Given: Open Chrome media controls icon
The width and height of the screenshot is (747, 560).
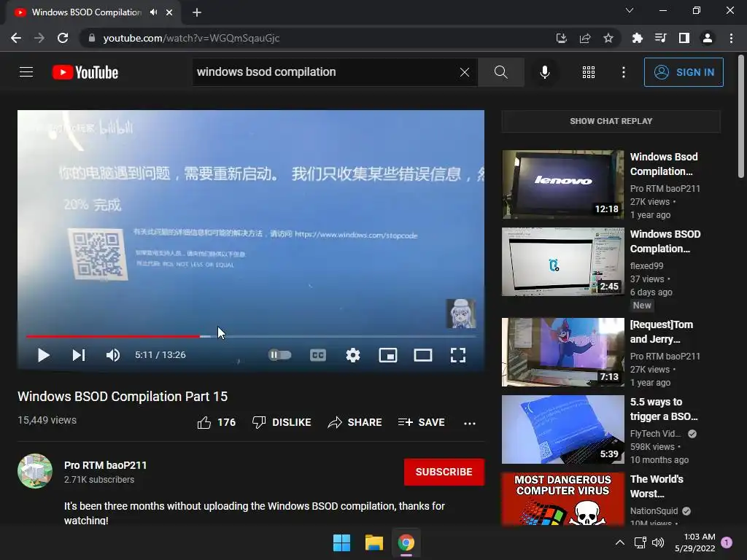Looking at the screenshot, I should (x=661, y=38).
